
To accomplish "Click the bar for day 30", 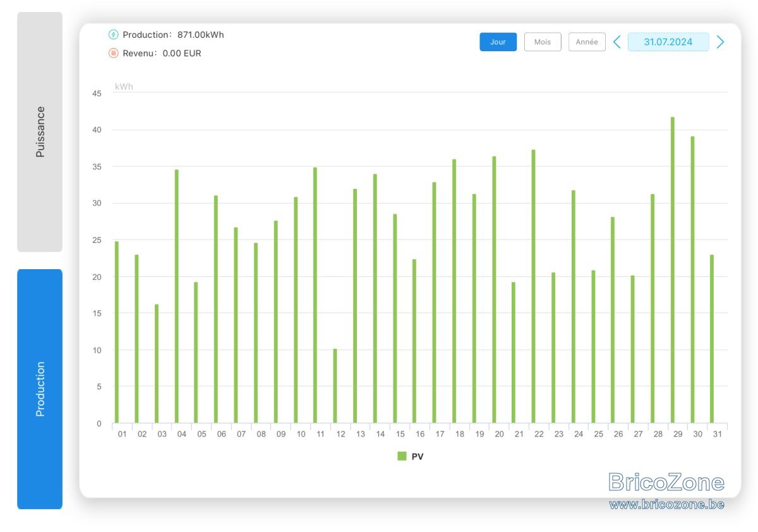I will click(692, 279).
